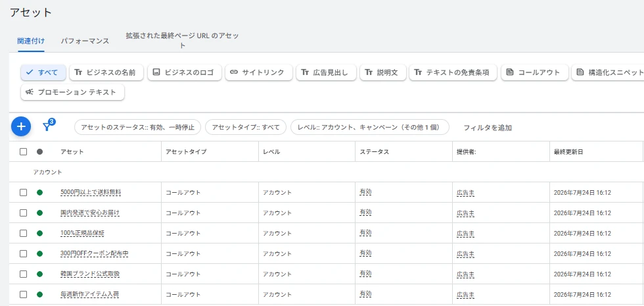Open the 毎週新作アイテム入荷 asset
Image resolution: width=644 pixels, height=306 pixels.
90,295
